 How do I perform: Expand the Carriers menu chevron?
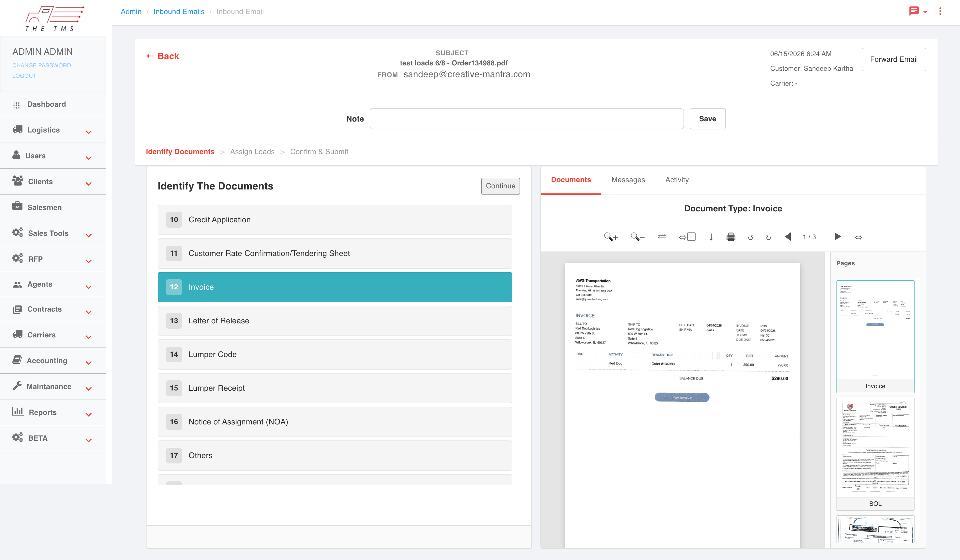pos(89,337)
